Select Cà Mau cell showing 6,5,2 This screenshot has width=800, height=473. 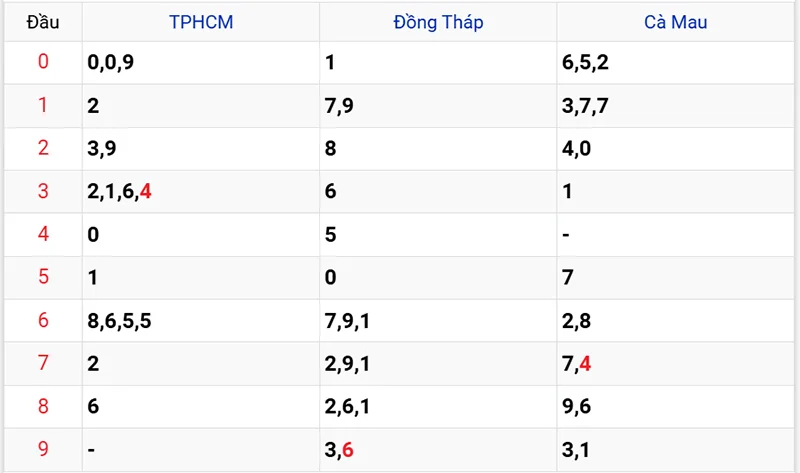[x=585, y=63]
